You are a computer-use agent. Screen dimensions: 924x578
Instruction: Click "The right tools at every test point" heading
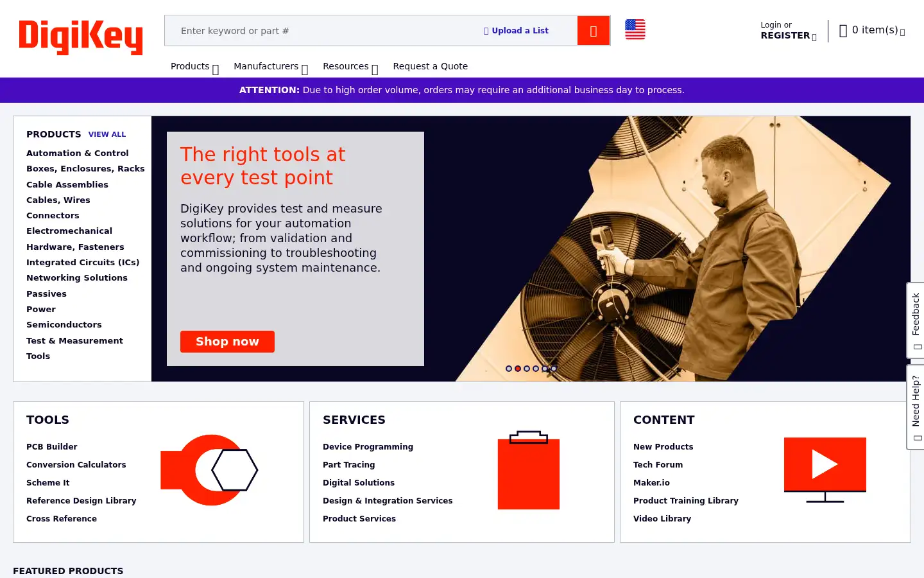coord(263,166)
